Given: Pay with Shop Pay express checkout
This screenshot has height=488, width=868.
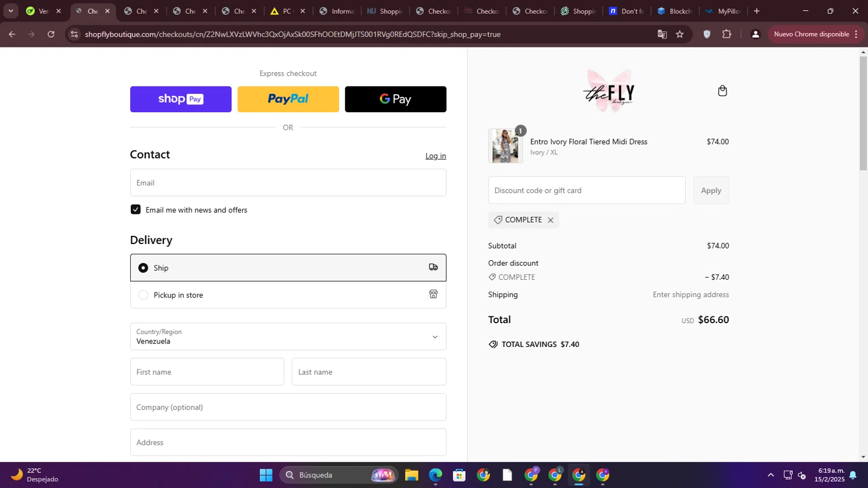Looking at the screenshot, I should (x=181, y=99).
